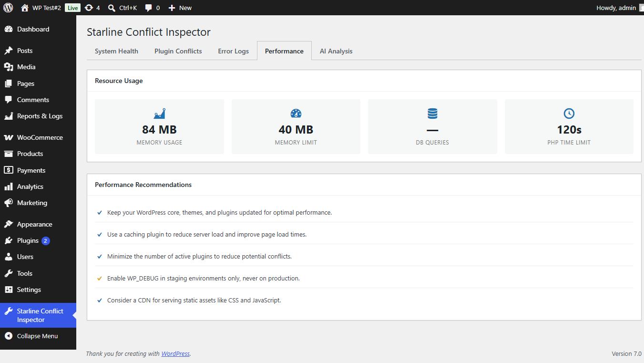Click the Plugins update count badge 2
The height and width of the screenshot is (363, 644).
click(46, 241)
